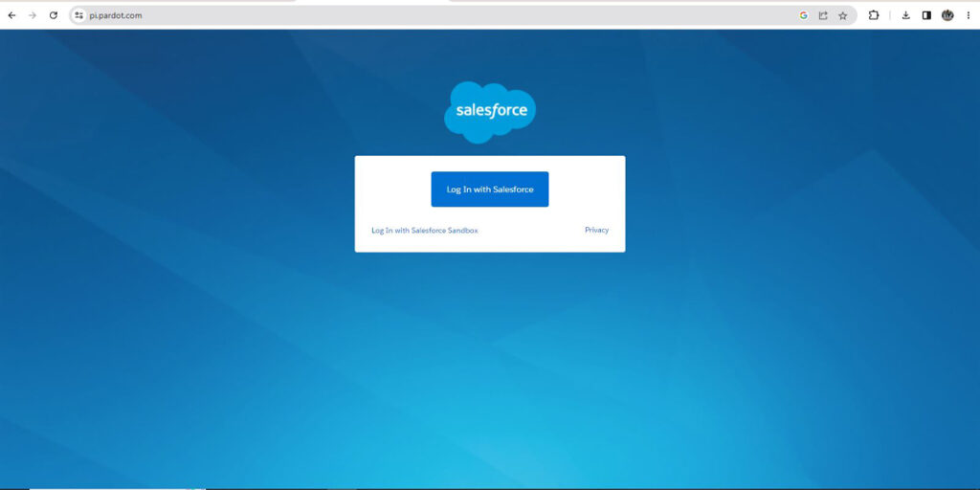View site information icon in address bar
This screenshot has height=490, width=980.
78,15
